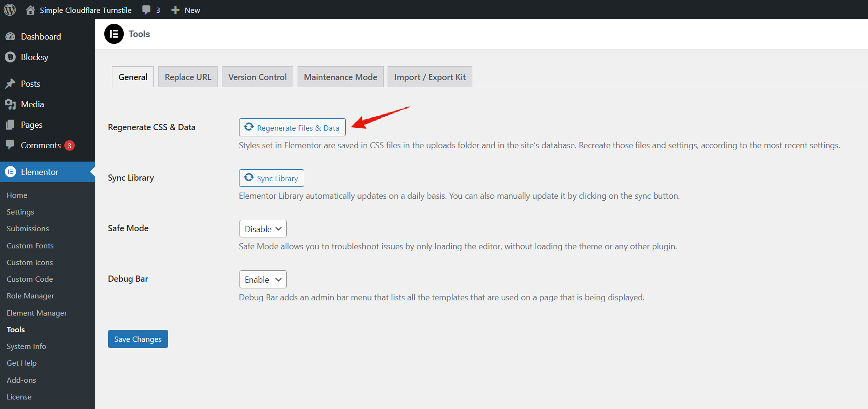Open Custom Icons submenu link
The image size is (868, 409).
[30, 262]
